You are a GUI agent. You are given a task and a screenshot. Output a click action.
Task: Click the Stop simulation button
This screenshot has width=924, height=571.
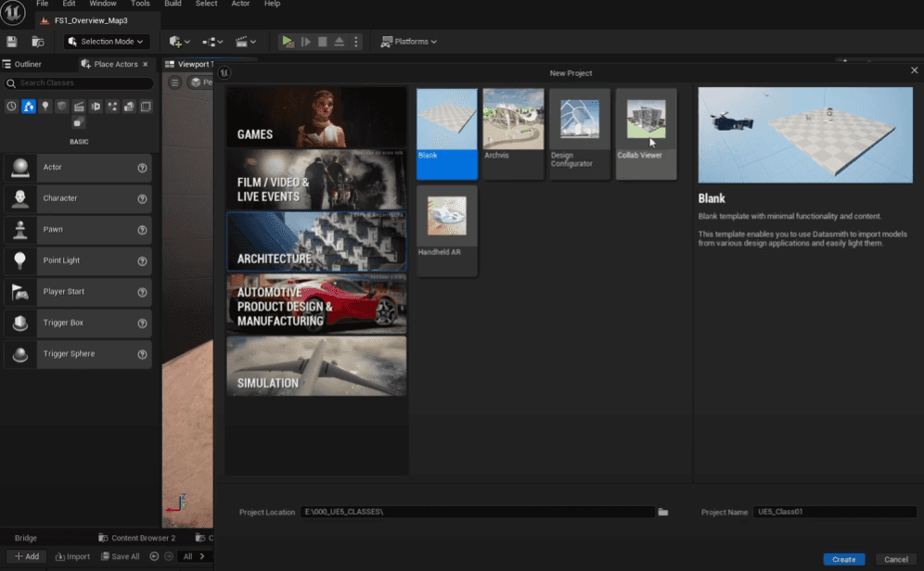point(322,41)
